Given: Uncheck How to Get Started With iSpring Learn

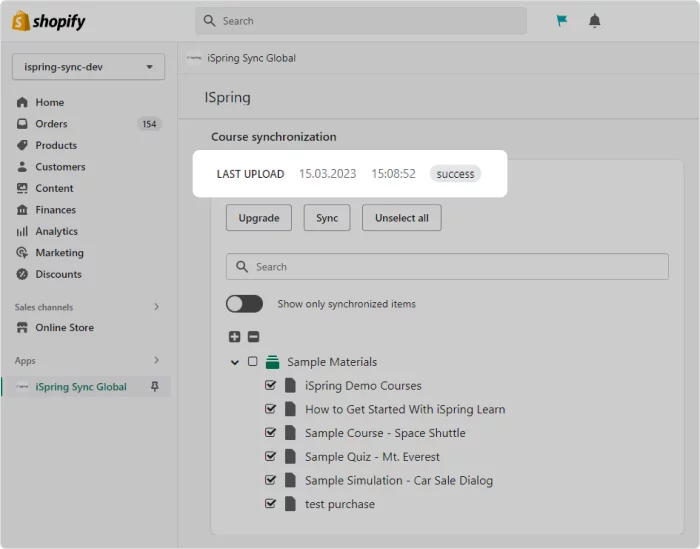Looking at the screenshot, I should (270, 408).
